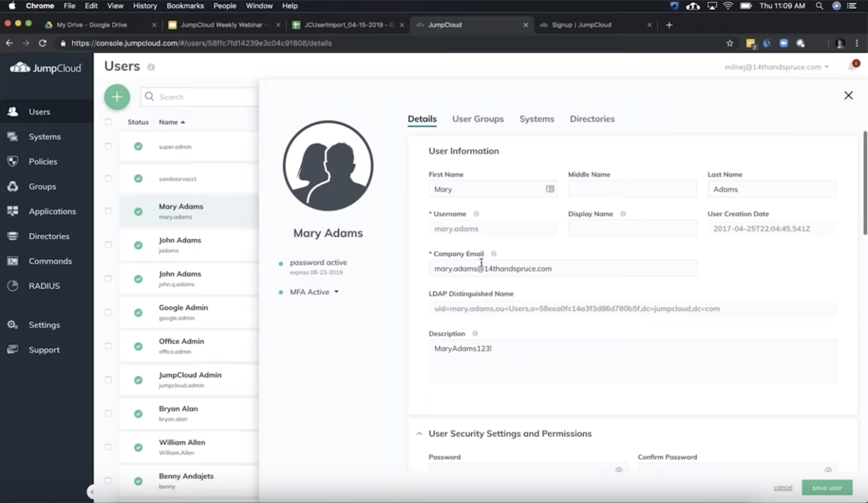The height and width of the screenshot is (503, 868).
Task: Open Chrome Bookmarks menu
Action: [x=185, y=6]
